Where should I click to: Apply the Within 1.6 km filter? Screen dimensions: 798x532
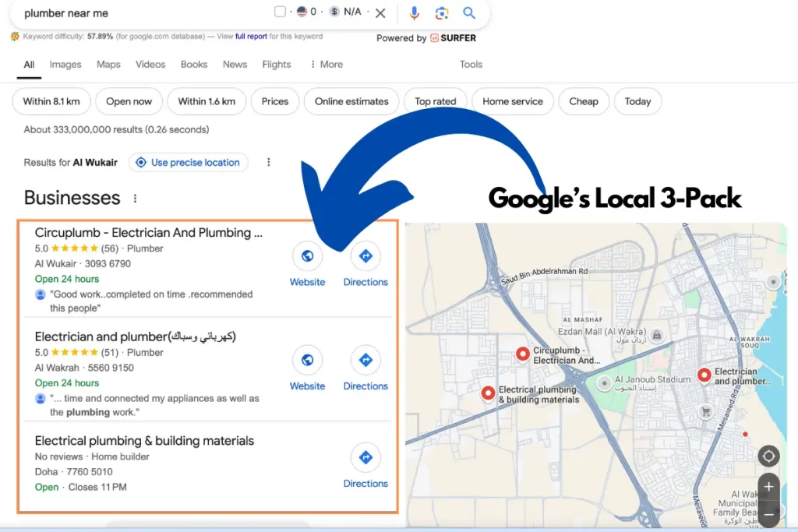coord(207,101)
